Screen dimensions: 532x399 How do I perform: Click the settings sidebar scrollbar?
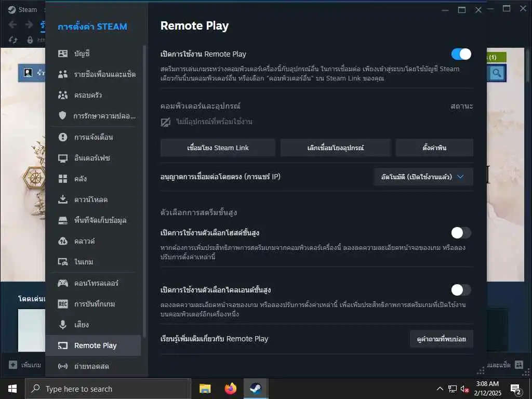point(144,190)
